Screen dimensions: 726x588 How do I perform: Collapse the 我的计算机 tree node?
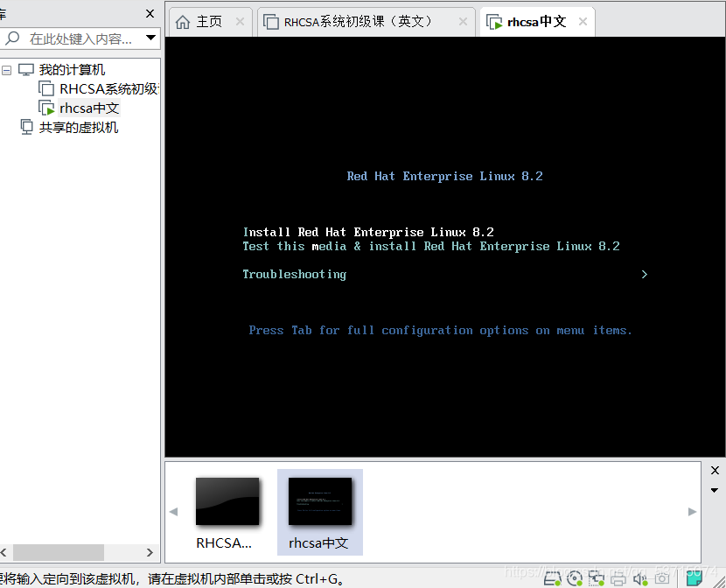[x=6, y=70]
